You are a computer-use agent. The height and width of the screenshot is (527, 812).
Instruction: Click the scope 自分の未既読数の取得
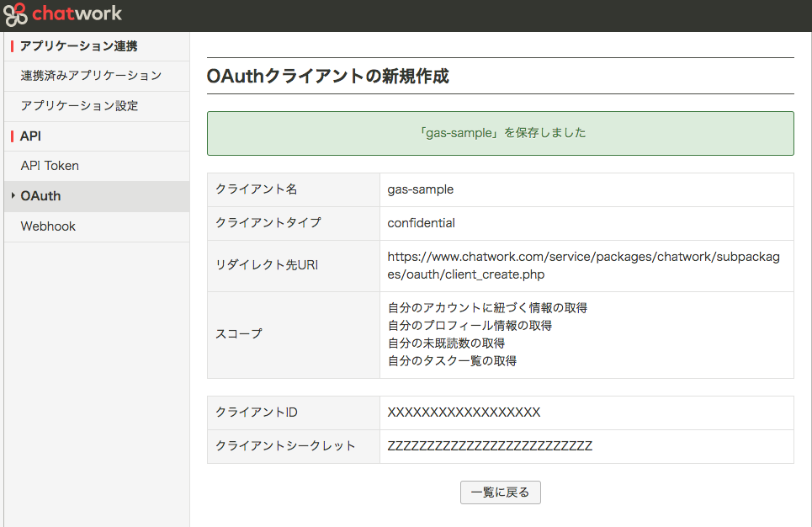click(447, 343)
